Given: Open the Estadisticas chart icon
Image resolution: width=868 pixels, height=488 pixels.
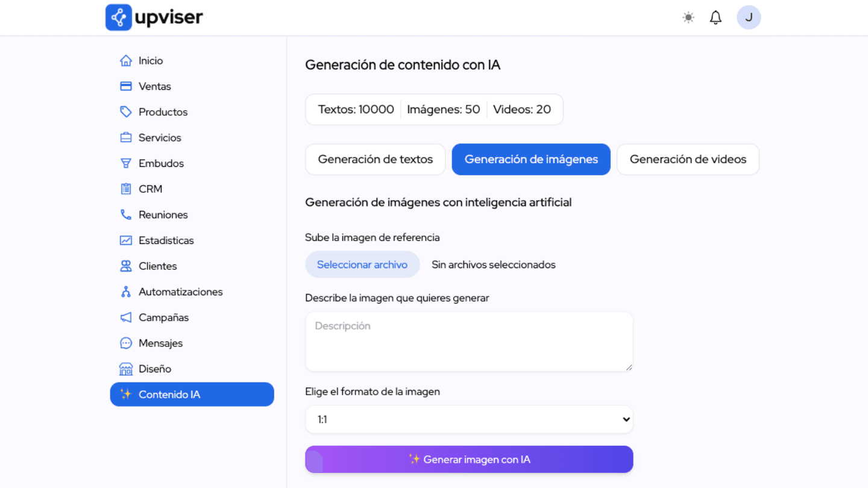Looking at the screenshot, I should point(126,240).
